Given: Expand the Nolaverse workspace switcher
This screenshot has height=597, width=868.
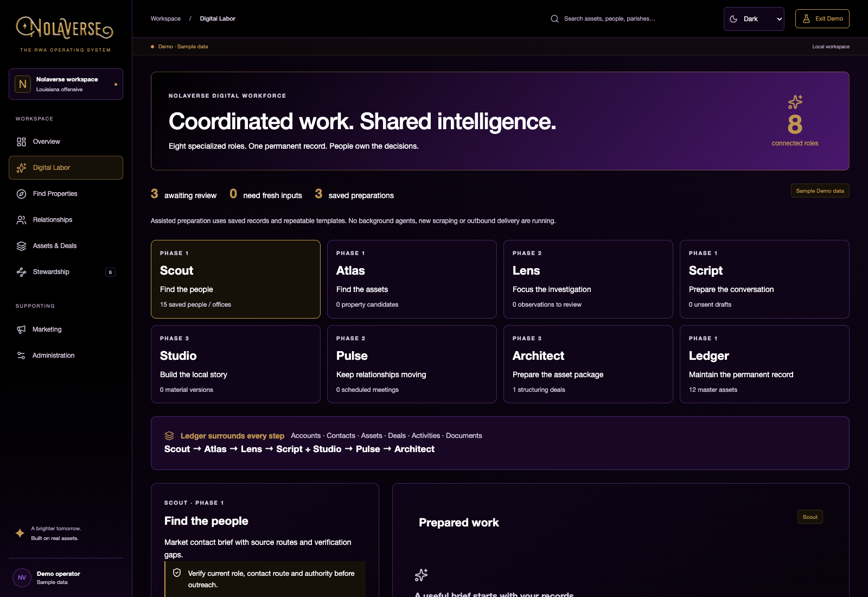Looking at the screenshot, I should pyautogui.click(x=66, y=84).
